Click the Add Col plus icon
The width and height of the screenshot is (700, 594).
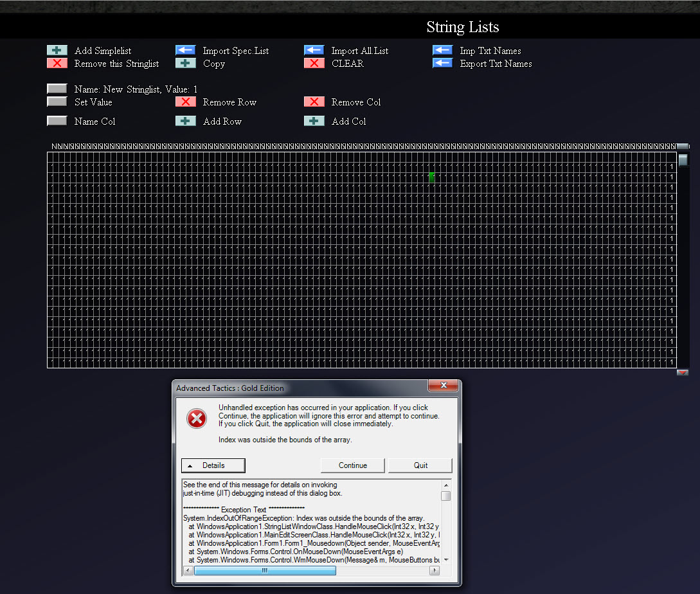(314, 121)
